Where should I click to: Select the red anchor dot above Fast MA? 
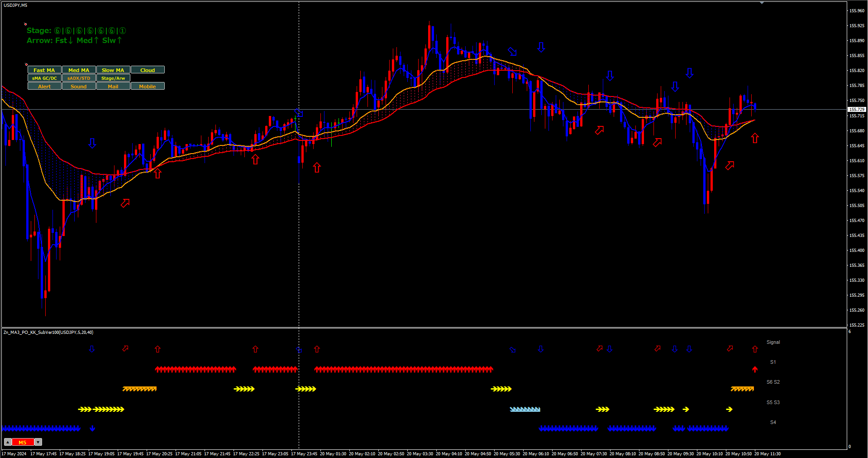coord(26,64)
